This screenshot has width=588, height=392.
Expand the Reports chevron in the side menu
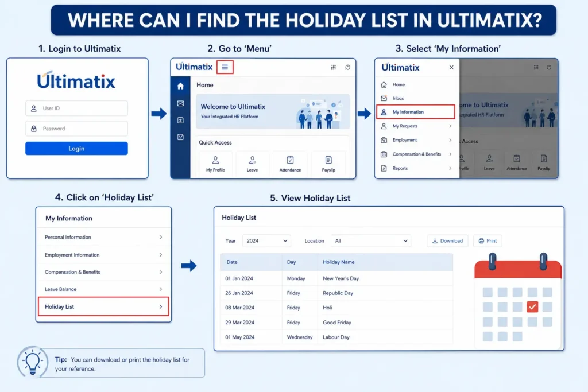tap(450, 168)
